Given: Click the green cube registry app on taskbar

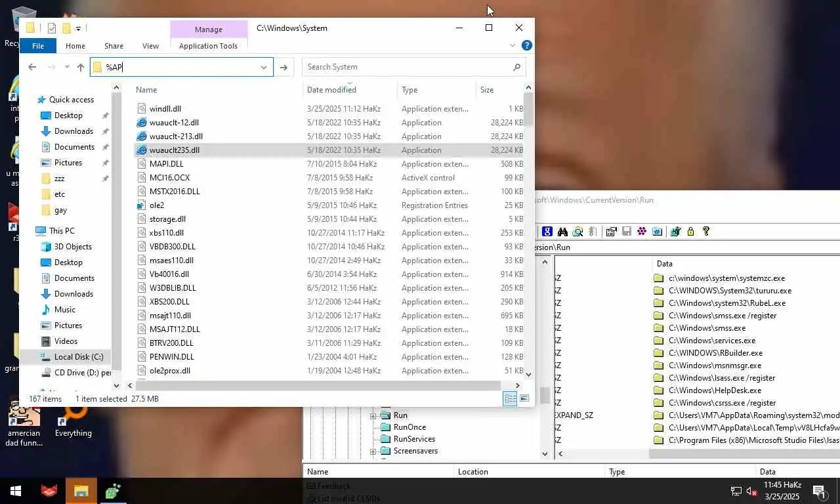Looking at the screenshot, I should click(114, 491).
